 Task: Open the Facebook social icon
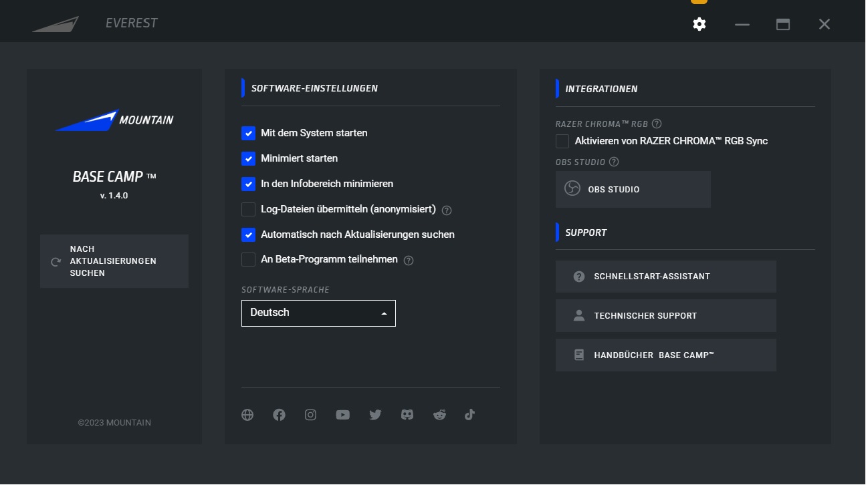[x=280, y=415]
